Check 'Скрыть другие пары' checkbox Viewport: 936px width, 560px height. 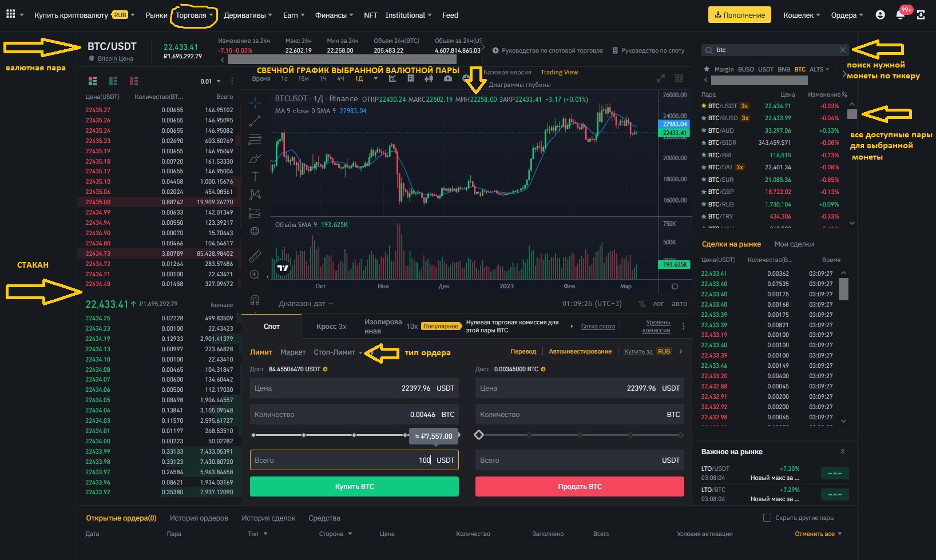(x=767, y=518)
